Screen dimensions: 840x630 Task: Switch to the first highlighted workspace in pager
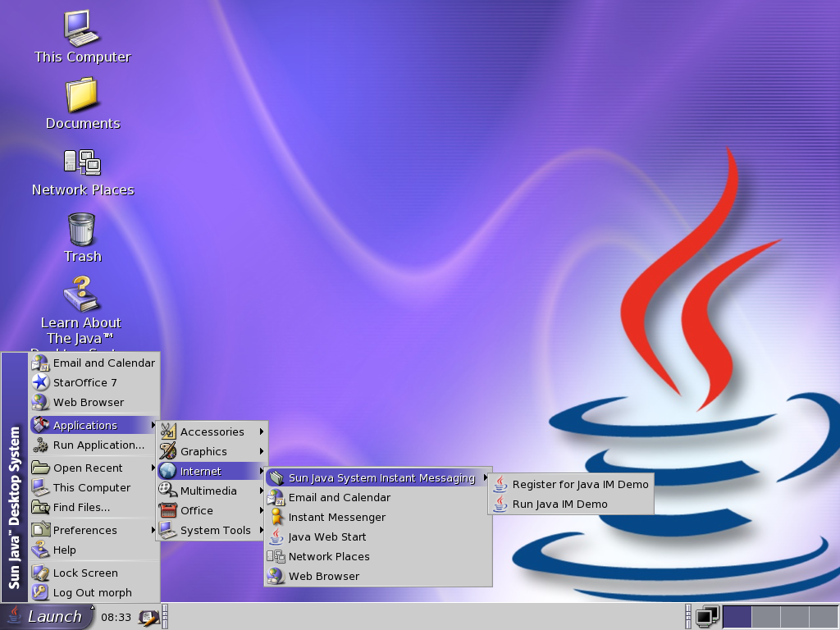click(737, 617)
